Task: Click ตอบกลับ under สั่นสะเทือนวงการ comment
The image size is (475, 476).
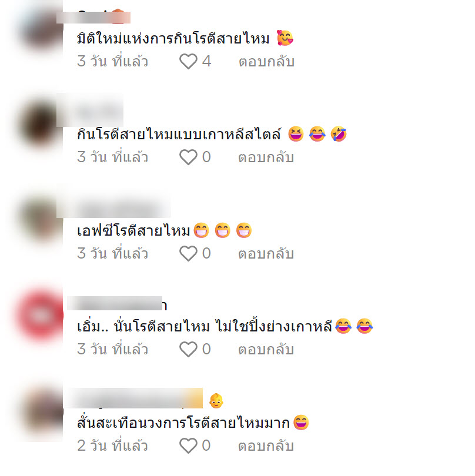Action: tap(266, 445)
